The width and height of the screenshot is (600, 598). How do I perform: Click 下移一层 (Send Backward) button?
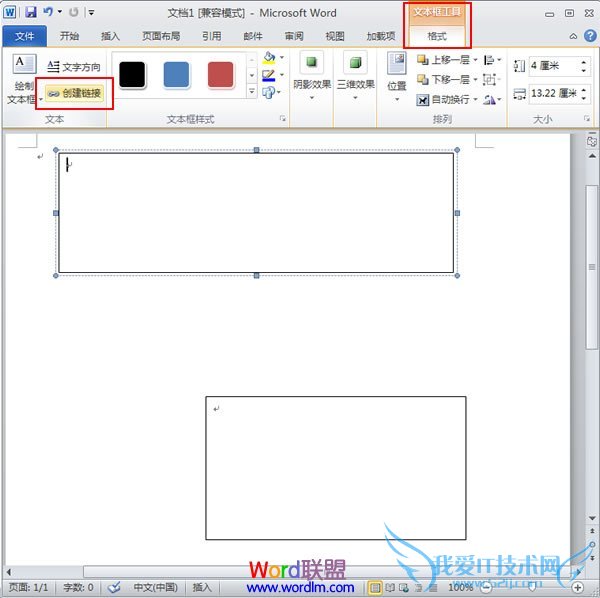[x=443, y=80]
